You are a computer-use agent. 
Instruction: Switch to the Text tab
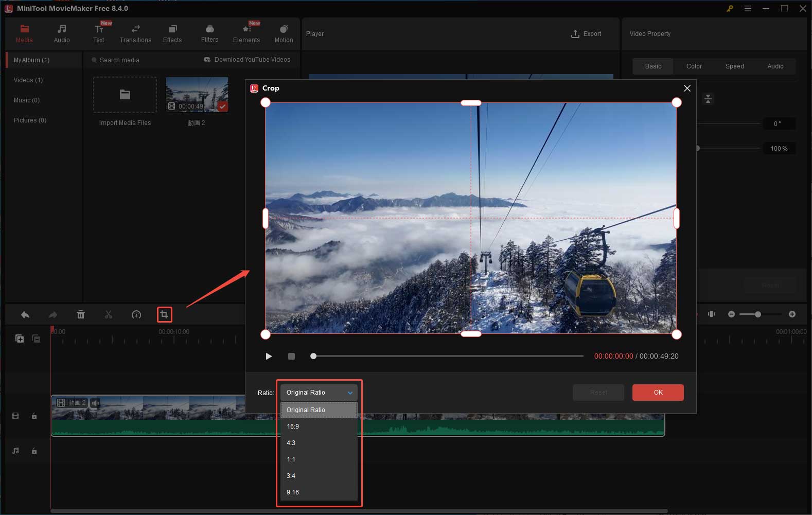(x=98, y=33)
